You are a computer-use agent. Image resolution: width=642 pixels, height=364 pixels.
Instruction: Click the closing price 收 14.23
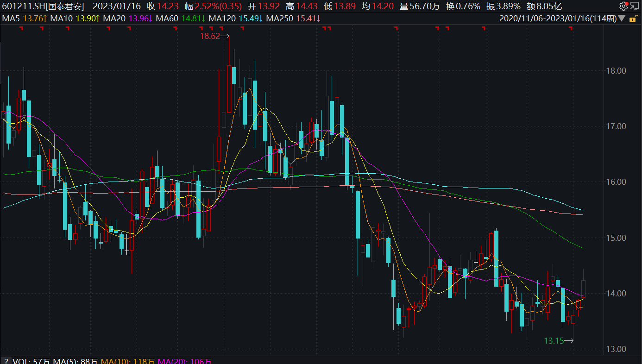click(163, 6)
